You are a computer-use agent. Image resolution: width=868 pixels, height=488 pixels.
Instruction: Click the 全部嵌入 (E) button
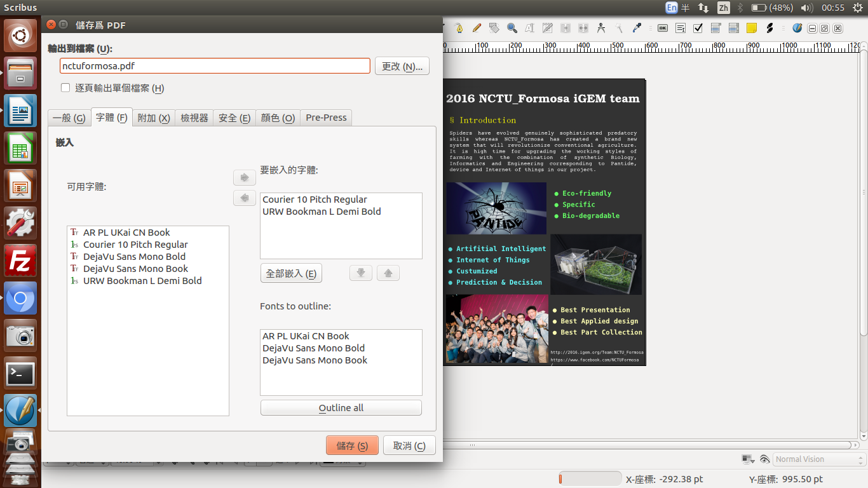pos(291,273)
